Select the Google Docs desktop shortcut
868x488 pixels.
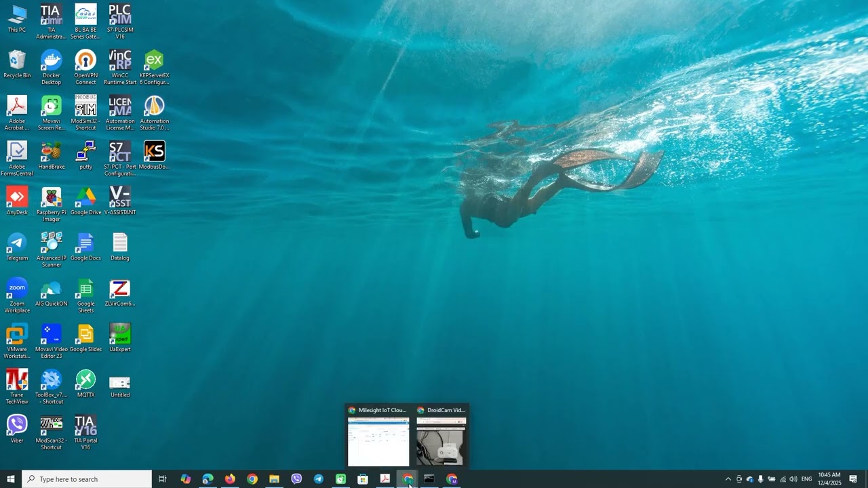pyautogui.click(x=85, y=247)
